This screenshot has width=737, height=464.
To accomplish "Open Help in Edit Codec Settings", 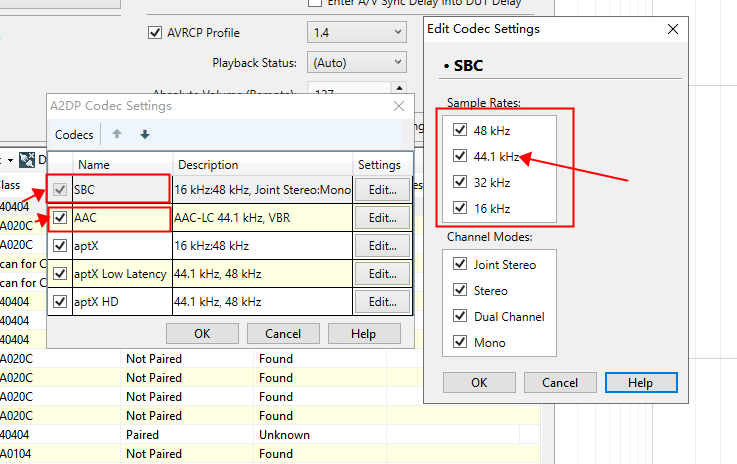I will [x=641, y=383].
